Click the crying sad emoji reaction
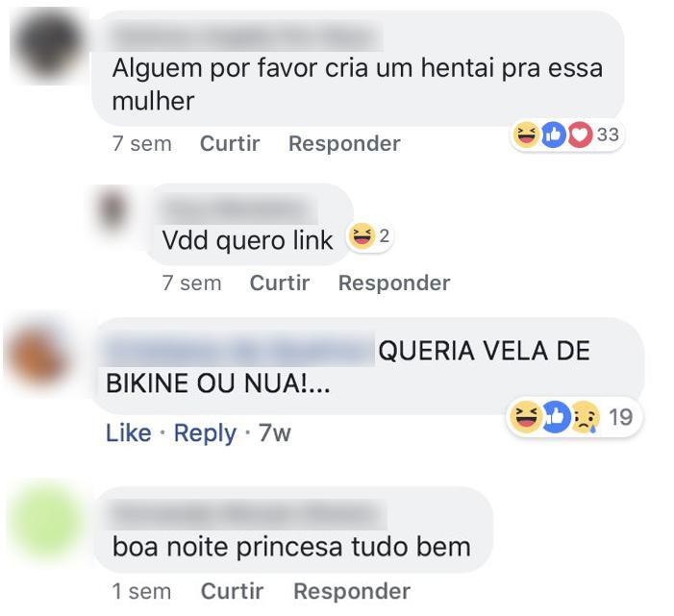The image size is (674, 616). tap(585, 417)
